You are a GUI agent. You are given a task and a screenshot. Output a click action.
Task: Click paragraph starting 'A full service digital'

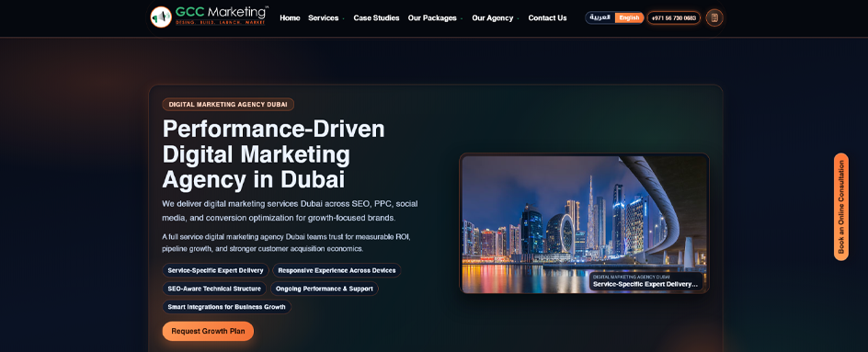[x=286, y=243]
